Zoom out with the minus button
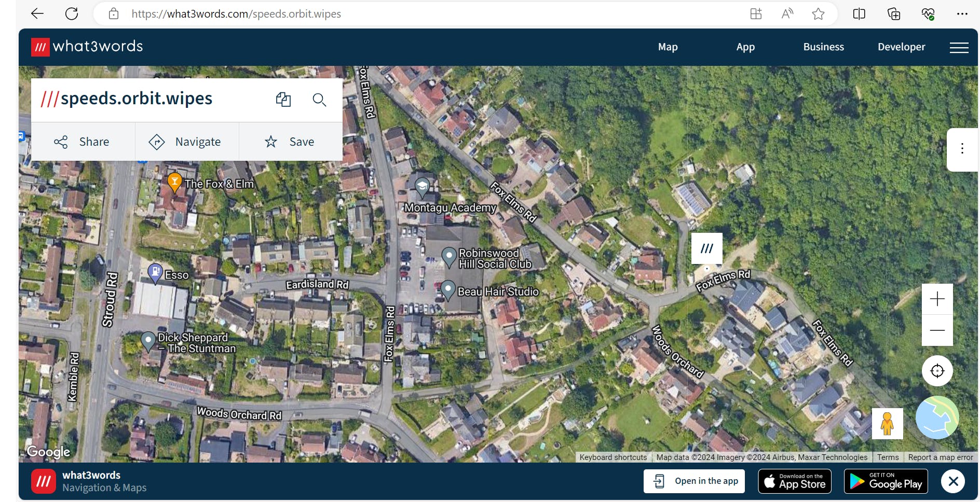Viewport: 980px width, 502px height. (937, 330)
